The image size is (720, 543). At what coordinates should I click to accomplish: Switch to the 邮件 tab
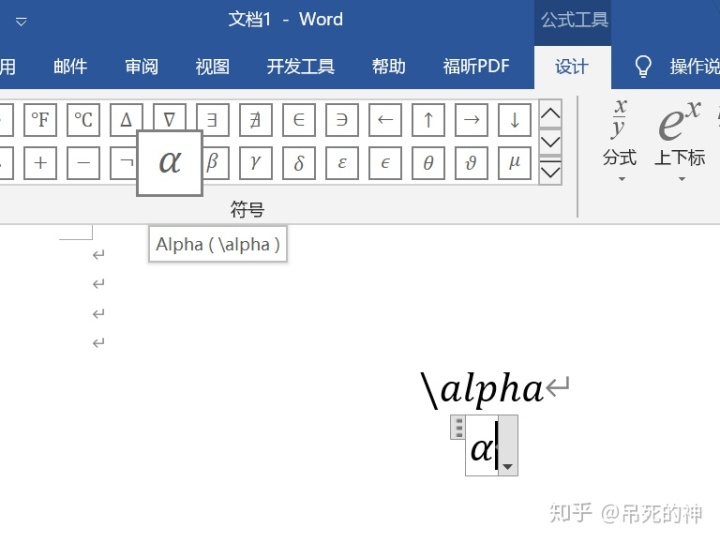tap(70, 67)
